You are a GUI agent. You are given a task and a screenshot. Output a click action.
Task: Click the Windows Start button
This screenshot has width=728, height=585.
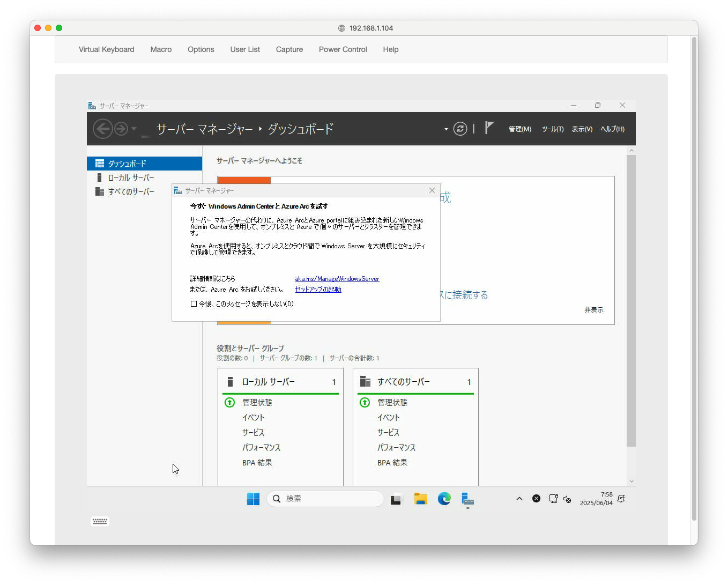point(253,499)
